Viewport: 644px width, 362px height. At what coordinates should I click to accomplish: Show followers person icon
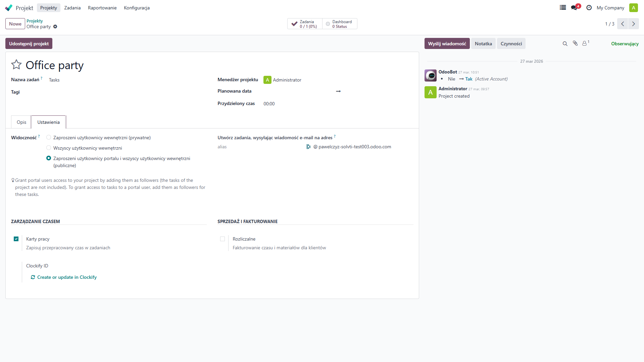(x=585, y=44)
